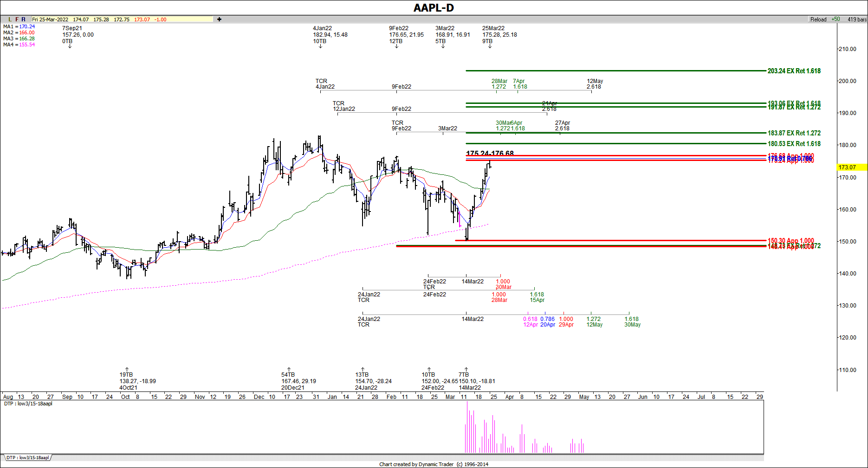The image size is (868, 468).
Task: Click the TCR 4Jan22 time cycle label
Action: point(325,84)
